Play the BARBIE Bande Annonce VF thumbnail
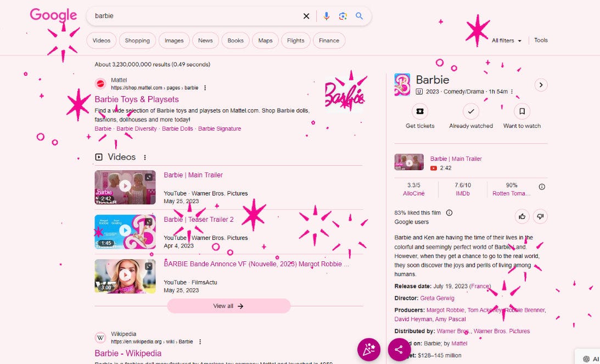 pyautogui.click(x=125, y=276)
